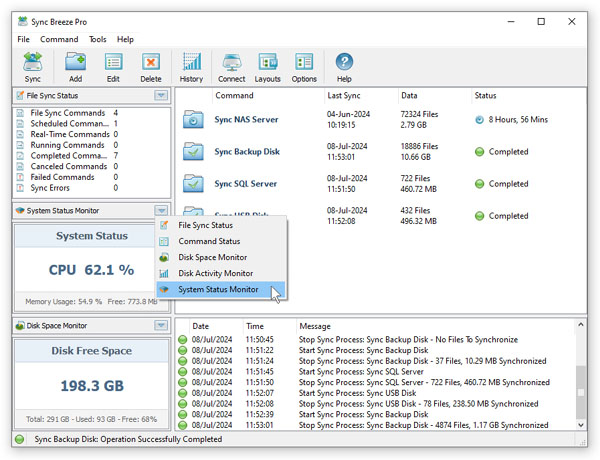The width and height of the screenshot is (600, 460).
Task: Sort by the Last Sync column header
Action: pyautogui.click(x=361, y=96)
